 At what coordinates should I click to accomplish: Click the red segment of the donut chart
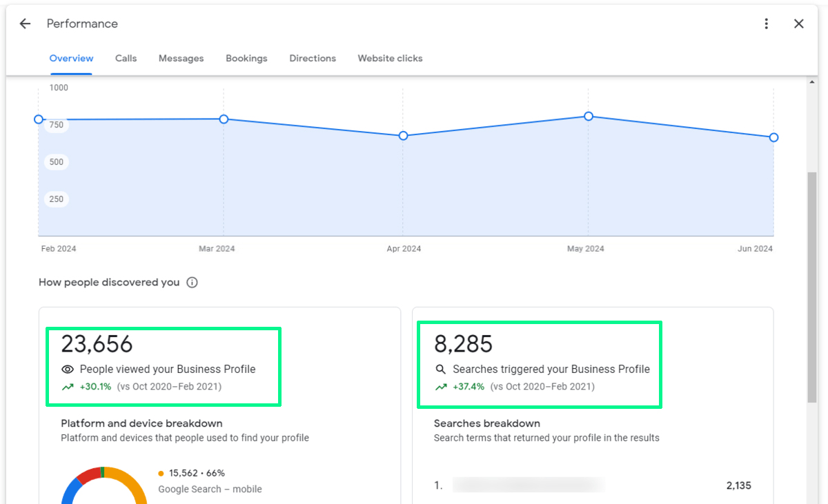point(88,474)
